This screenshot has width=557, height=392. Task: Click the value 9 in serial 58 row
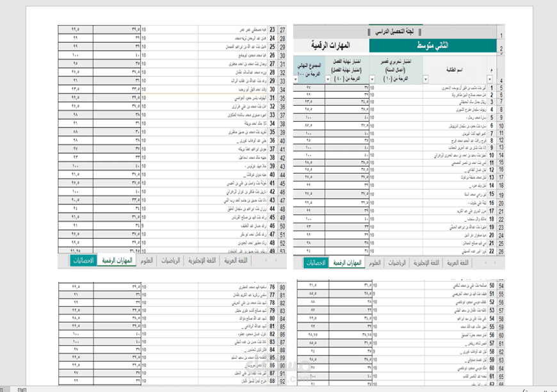pyautogui.click(x=374, y=352)
